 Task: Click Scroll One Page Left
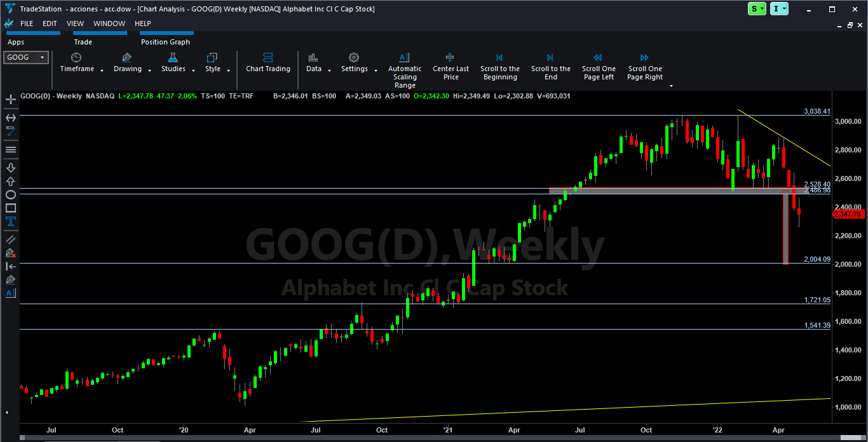pyautogui.click(x=599, y=67)
